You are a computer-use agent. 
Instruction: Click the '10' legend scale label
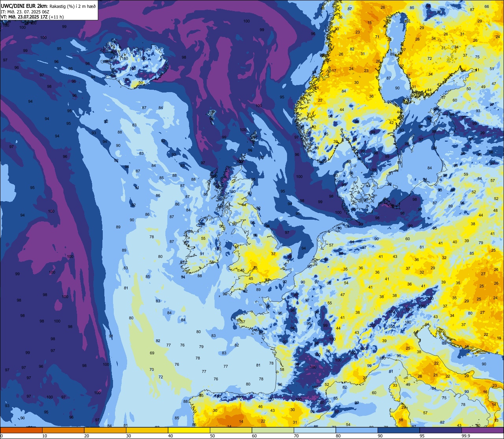pos(44,436)
